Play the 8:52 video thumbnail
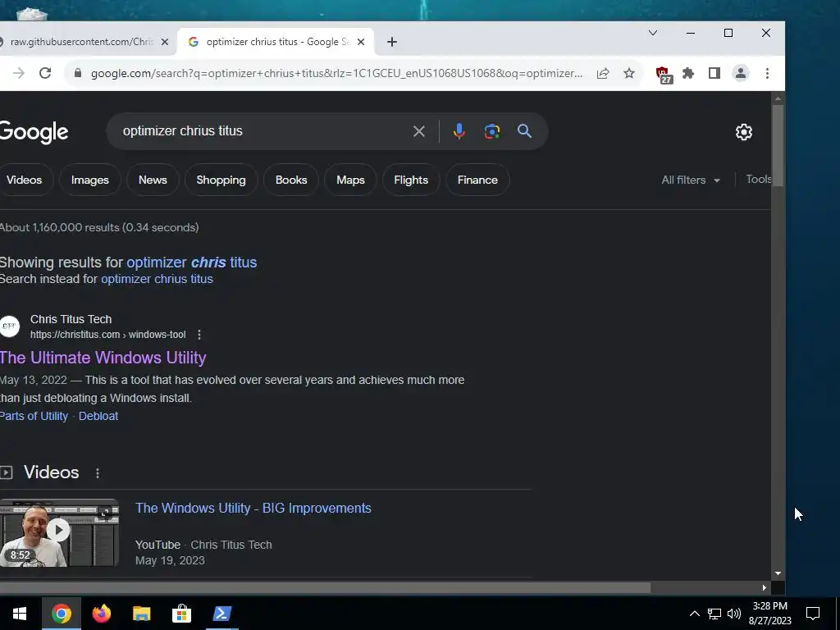Viewport: 840px width, 630px height. click(59, 533)
